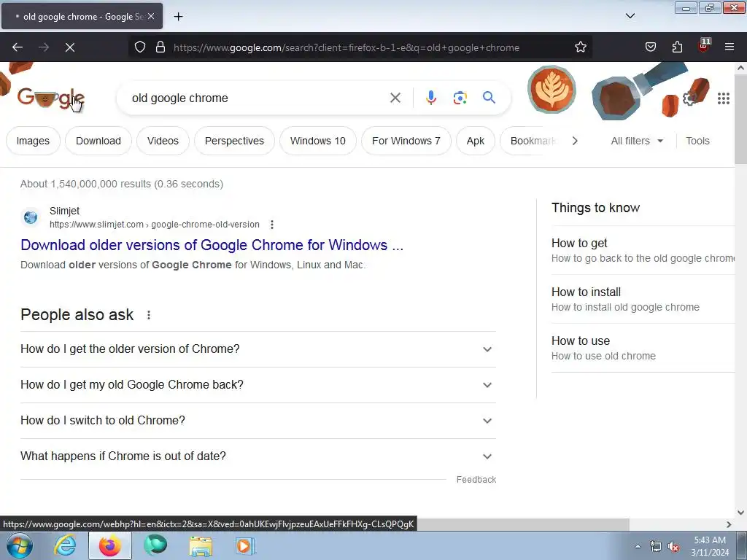Show hidden tray icons arrow

(638, 546)
